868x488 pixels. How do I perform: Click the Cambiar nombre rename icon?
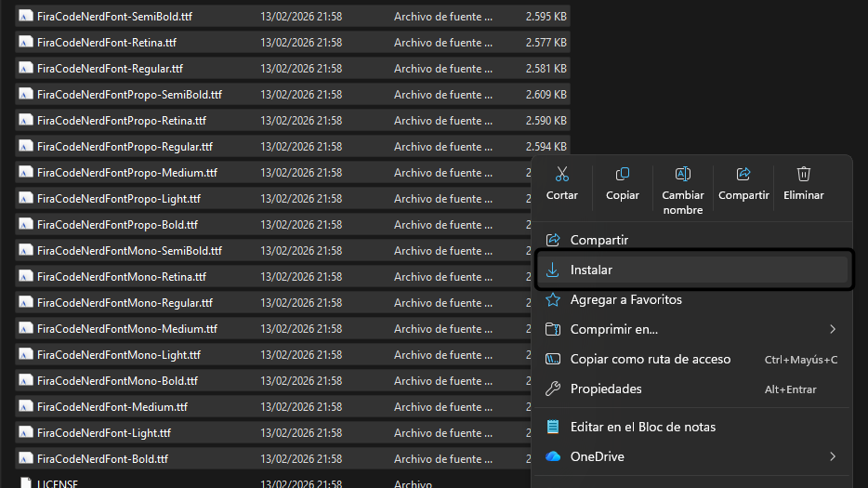682,174
